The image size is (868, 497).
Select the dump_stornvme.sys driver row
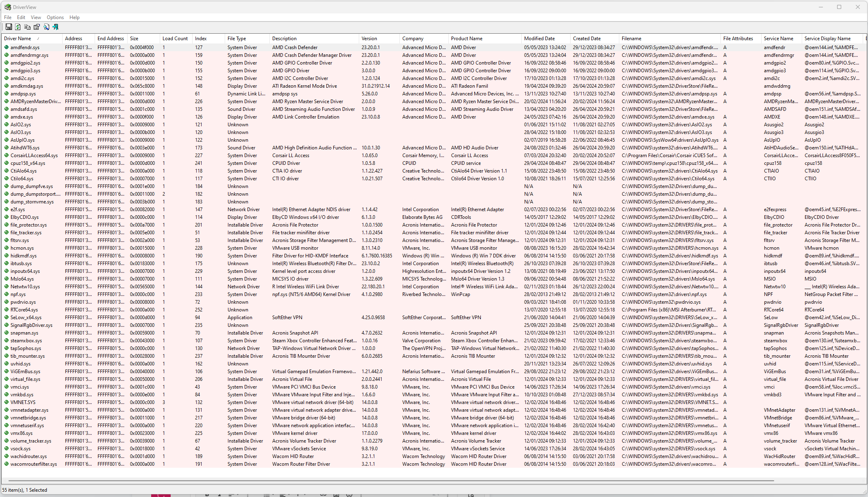pos(433,201)
